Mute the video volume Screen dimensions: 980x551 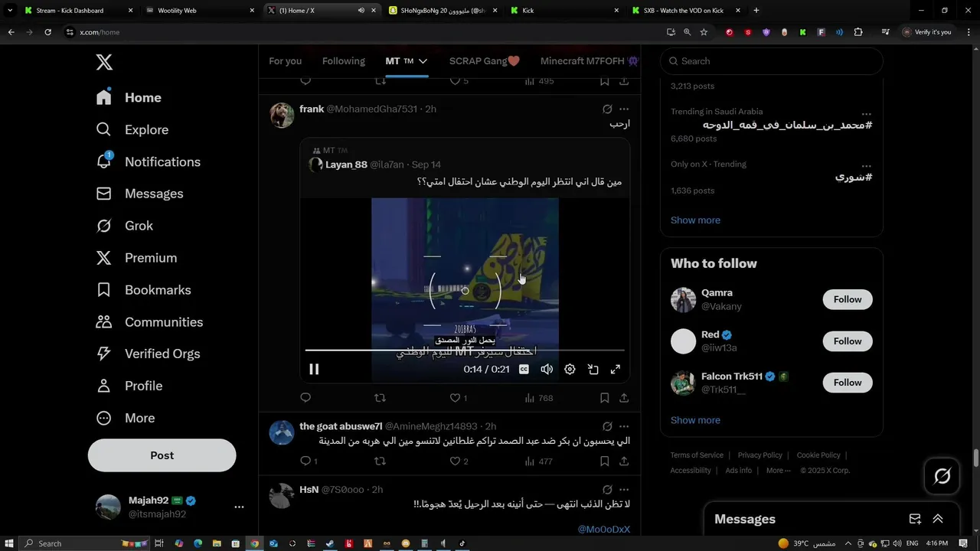point(547,369)
